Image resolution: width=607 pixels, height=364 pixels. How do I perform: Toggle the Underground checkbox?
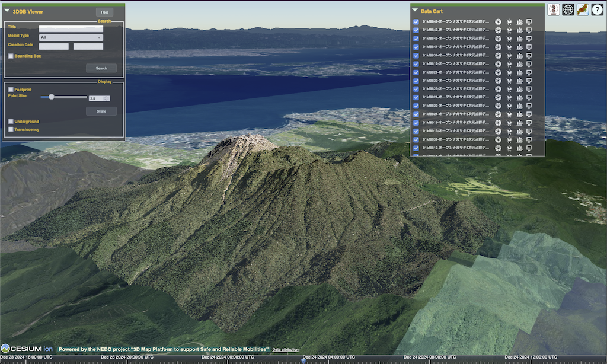pos(11,122)
